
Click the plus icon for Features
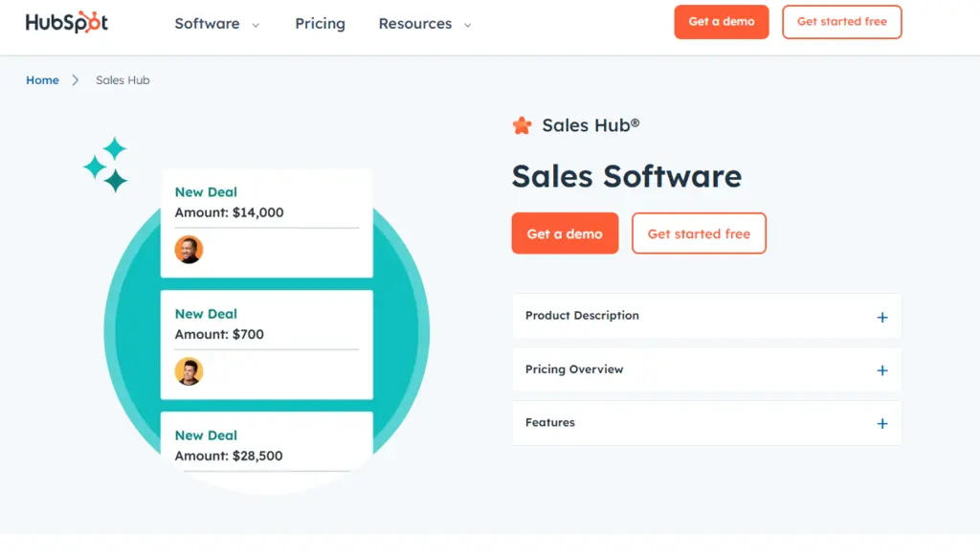tap(881, 424)
